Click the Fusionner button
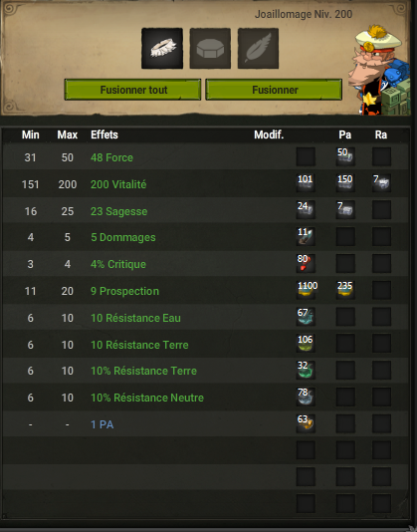 (274, 90)
